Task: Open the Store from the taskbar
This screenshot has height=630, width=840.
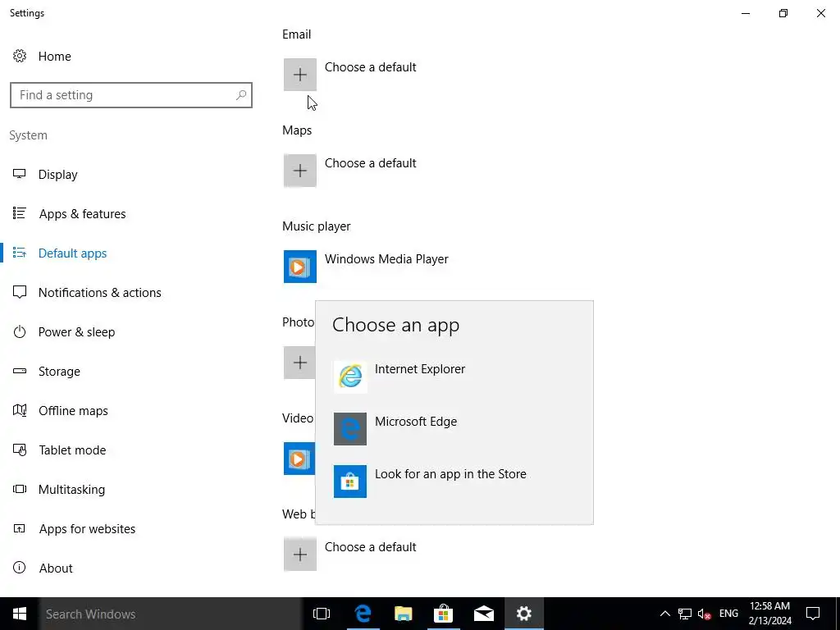Action: (x=443, y=614)
